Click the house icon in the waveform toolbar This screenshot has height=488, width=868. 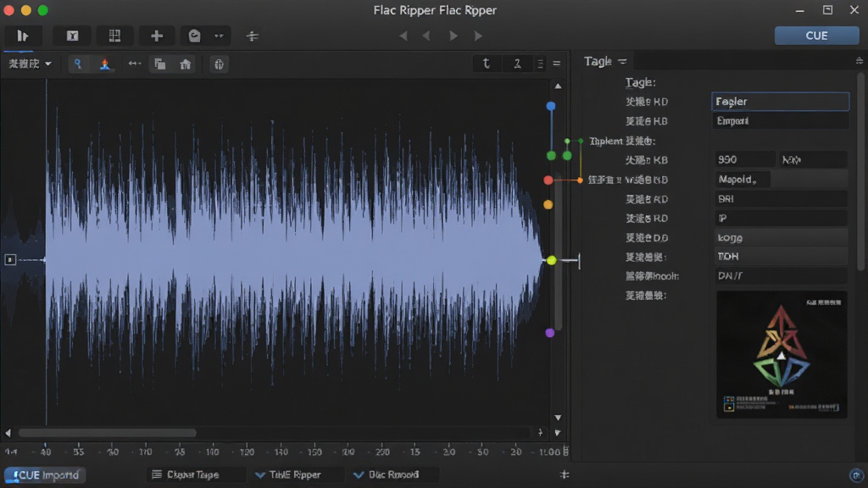(186, 64)
